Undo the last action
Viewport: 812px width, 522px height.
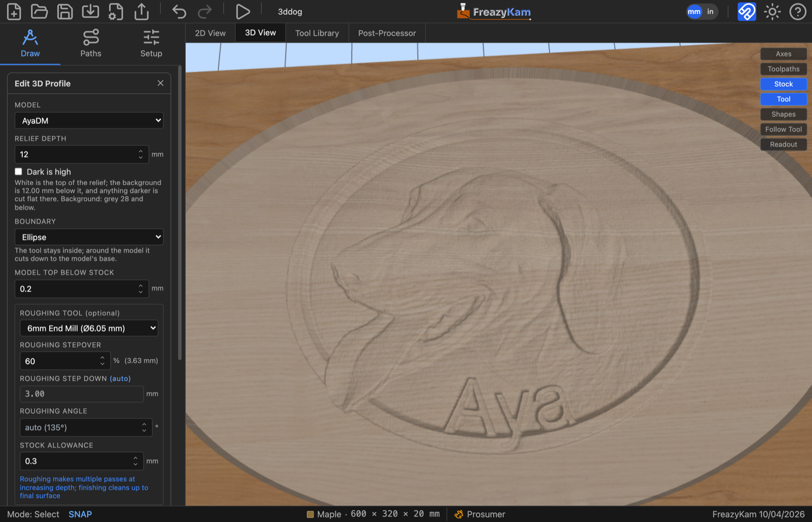click(x=179, y=11)
